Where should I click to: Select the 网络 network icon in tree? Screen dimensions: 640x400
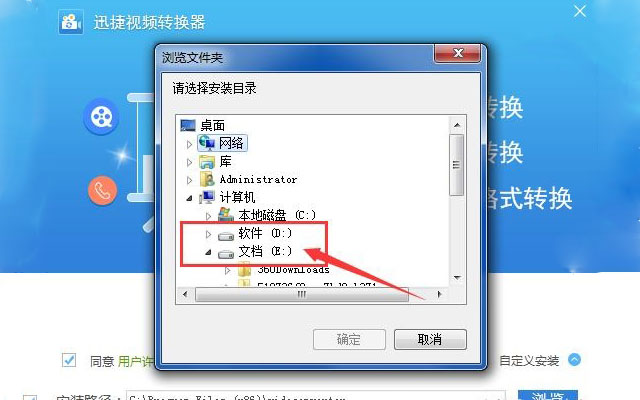tap(207, 143)
